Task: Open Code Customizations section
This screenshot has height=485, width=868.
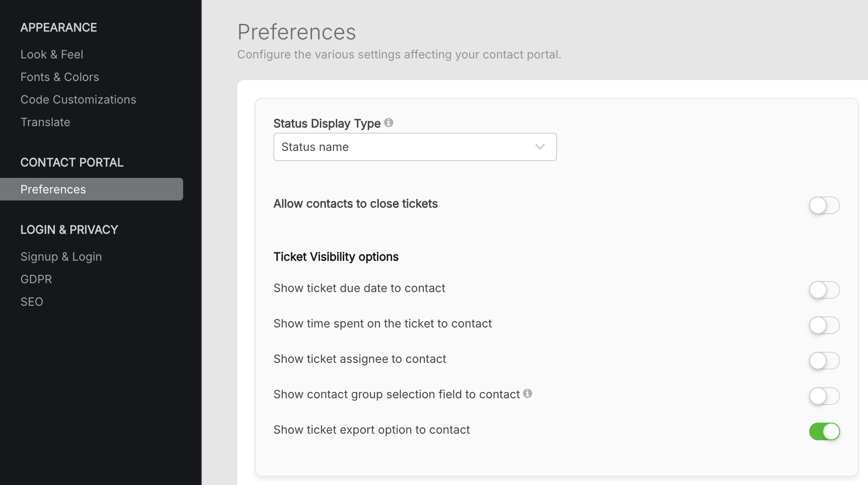Action: coord(78,100)
